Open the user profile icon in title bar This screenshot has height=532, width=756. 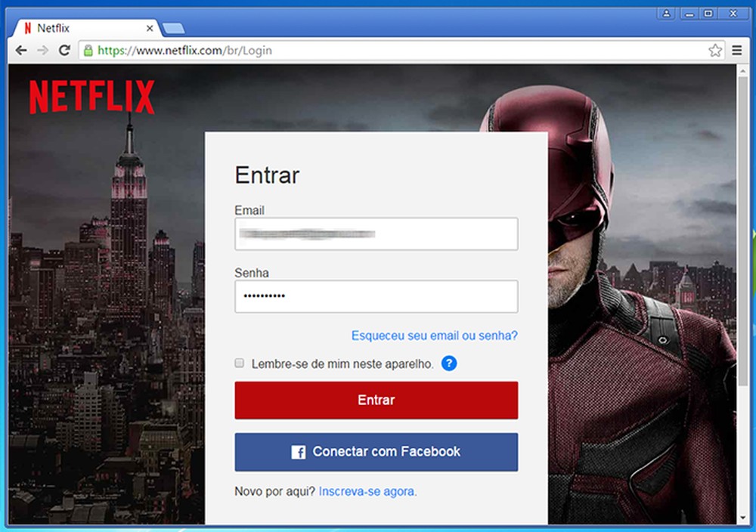pyautogui.click(x=666, y=13)
